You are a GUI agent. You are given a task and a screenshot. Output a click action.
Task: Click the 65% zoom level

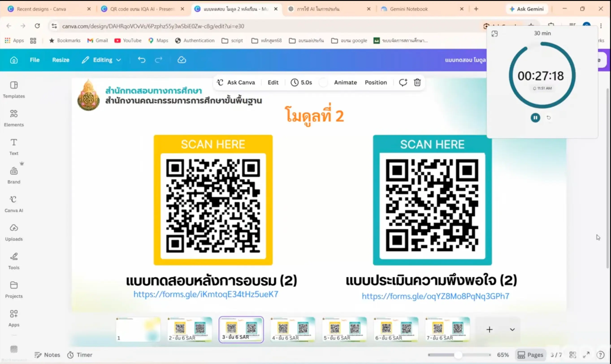[x=503, y=355]
